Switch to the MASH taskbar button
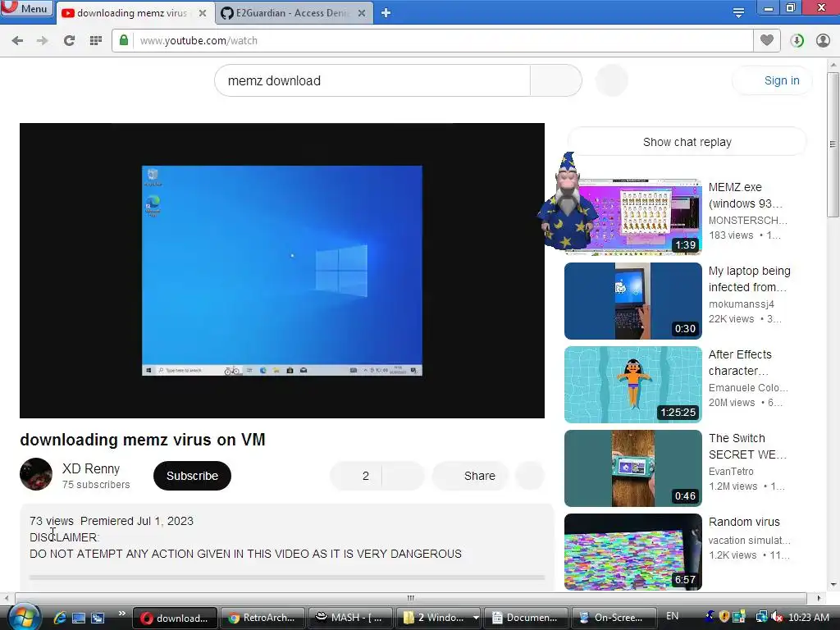 pyautogui.click(x=349, y=618)
